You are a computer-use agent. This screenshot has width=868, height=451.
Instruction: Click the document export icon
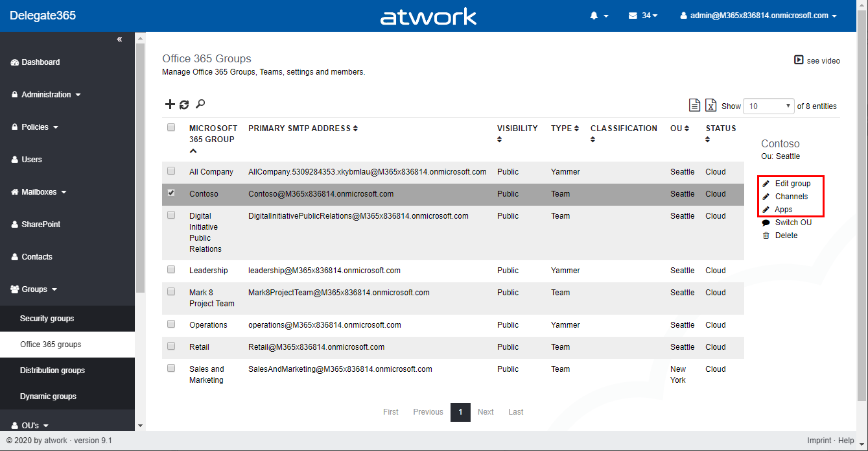coord(694,106)
